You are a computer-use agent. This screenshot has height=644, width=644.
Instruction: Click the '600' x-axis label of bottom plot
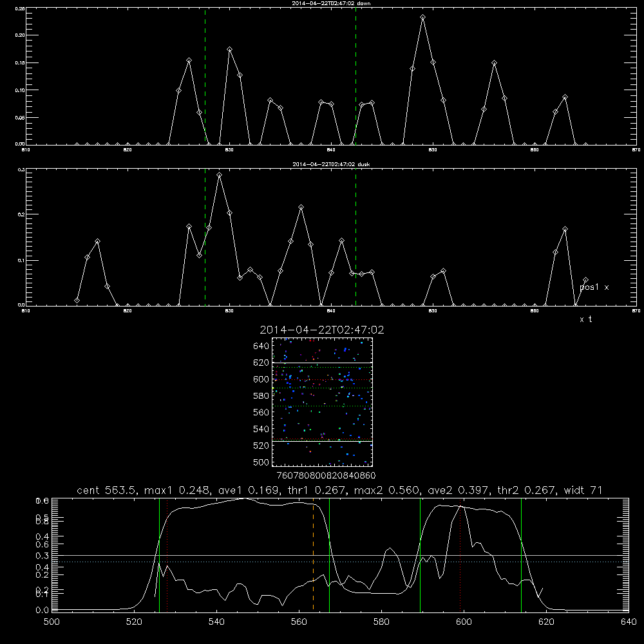pos(464,622)
